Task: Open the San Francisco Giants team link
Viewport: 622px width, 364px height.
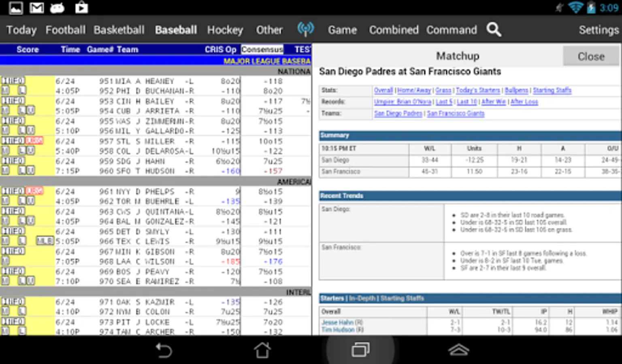Action: coord(456,113)
